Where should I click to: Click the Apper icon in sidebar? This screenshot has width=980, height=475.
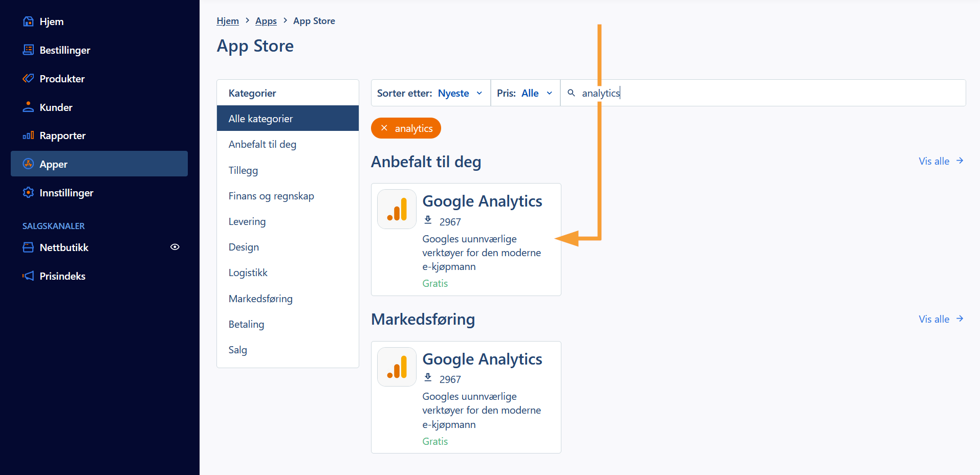point(29,164)
